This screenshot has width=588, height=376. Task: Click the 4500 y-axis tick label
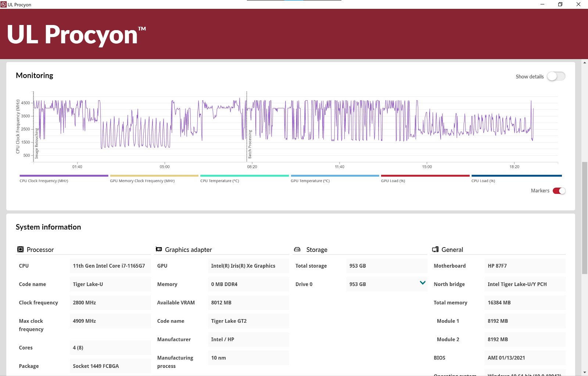pyautogui.click(x=25, y=103)
